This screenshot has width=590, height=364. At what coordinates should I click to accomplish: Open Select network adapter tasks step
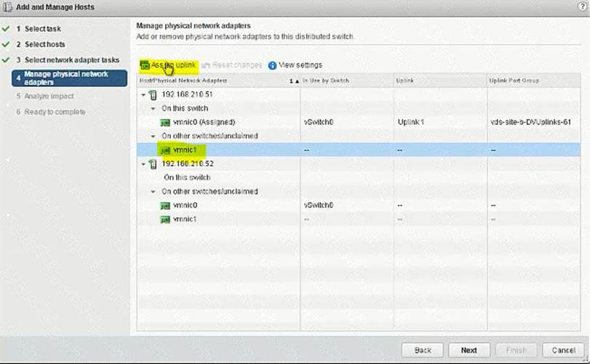[x=71, y=60]
